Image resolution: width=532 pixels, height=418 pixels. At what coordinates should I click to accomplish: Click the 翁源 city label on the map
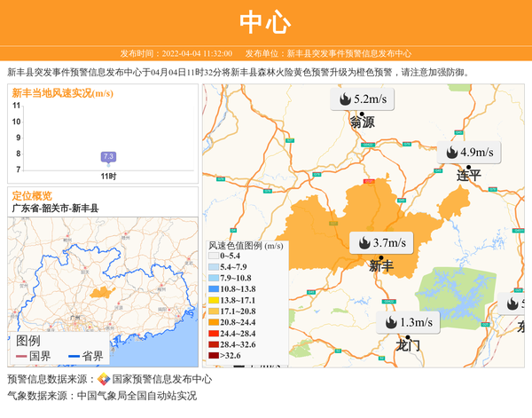tap(362, 122)
